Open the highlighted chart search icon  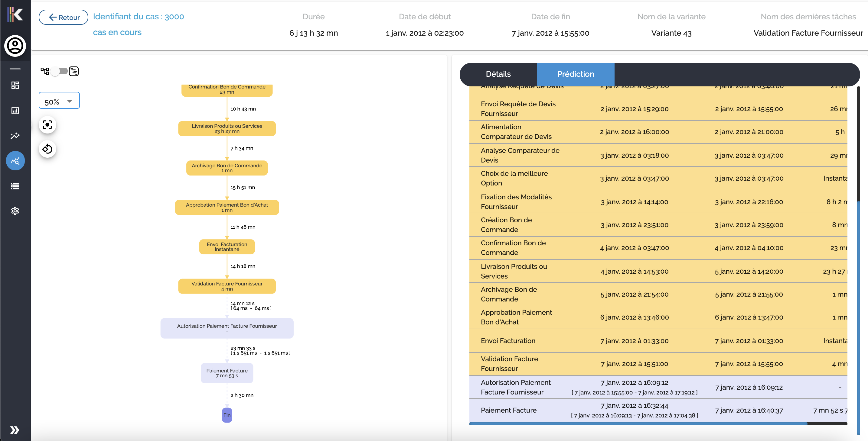click(x=15, y=161)
